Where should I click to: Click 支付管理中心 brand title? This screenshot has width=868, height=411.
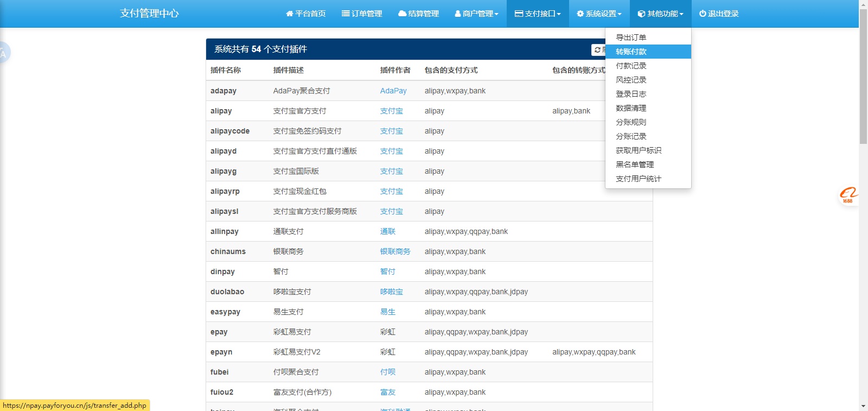149,14
